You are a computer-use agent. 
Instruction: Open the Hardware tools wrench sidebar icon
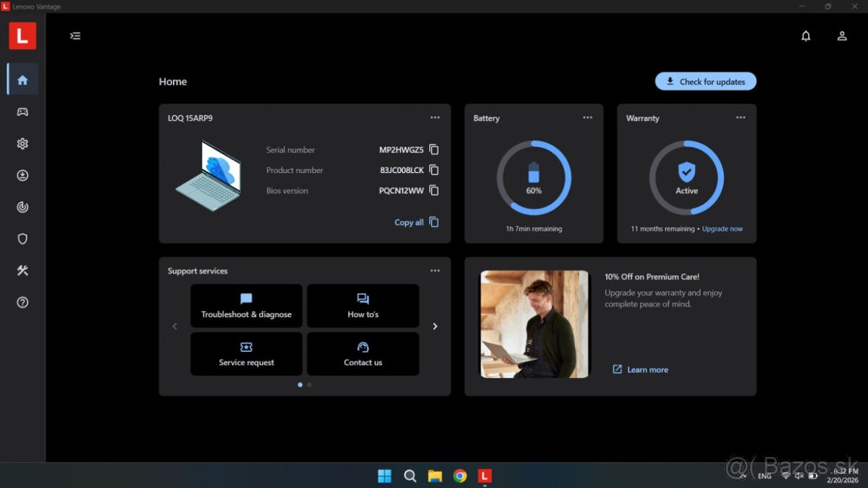tap(22, 271)
